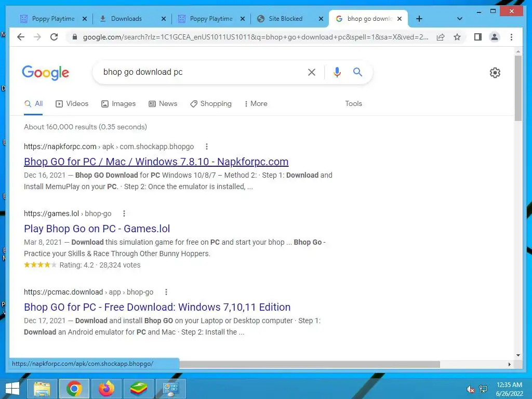Viewport: 532px width, 399px height.
Task: Open File Explorer from the taskbar
Action: click(42, 389)
